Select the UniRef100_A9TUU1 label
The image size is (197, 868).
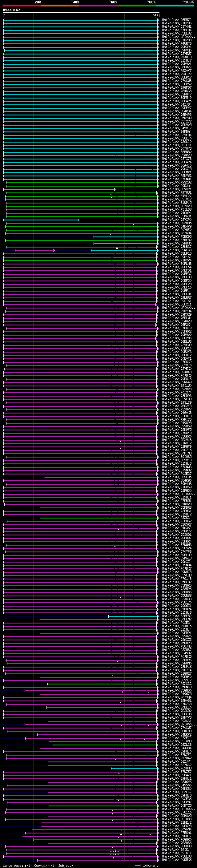pyautogui.click(x=177, y=193)
